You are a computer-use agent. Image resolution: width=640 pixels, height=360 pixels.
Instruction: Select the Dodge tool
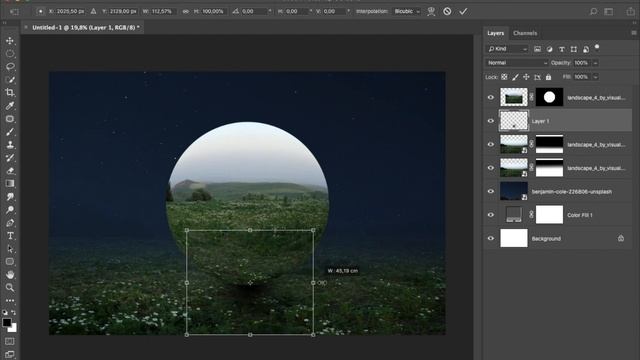(10, 210)
